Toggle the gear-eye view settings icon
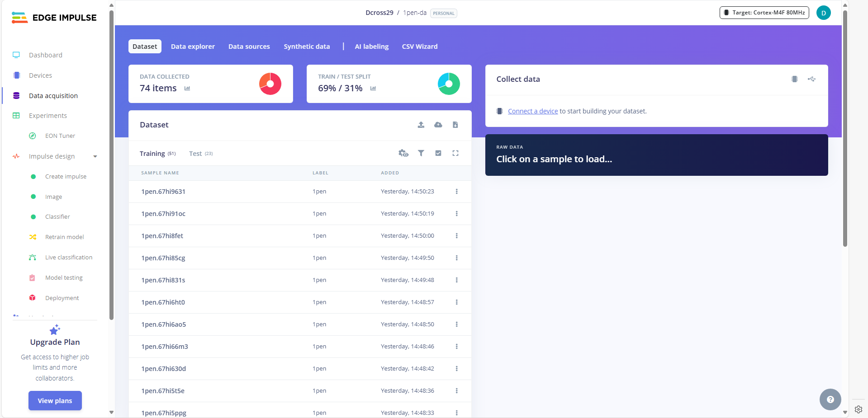This screenshot has height=418, width=868. [403, 153]
